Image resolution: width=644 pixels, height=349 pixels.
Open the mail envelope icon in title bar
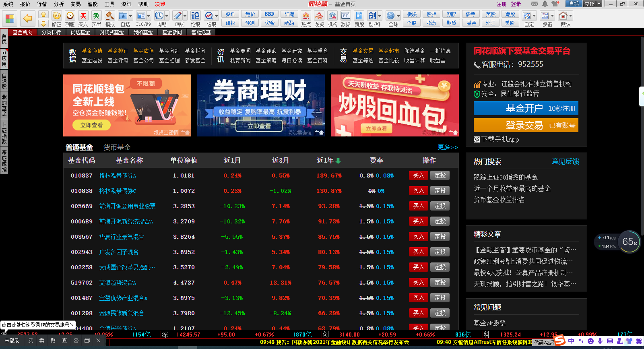[535, 4]
